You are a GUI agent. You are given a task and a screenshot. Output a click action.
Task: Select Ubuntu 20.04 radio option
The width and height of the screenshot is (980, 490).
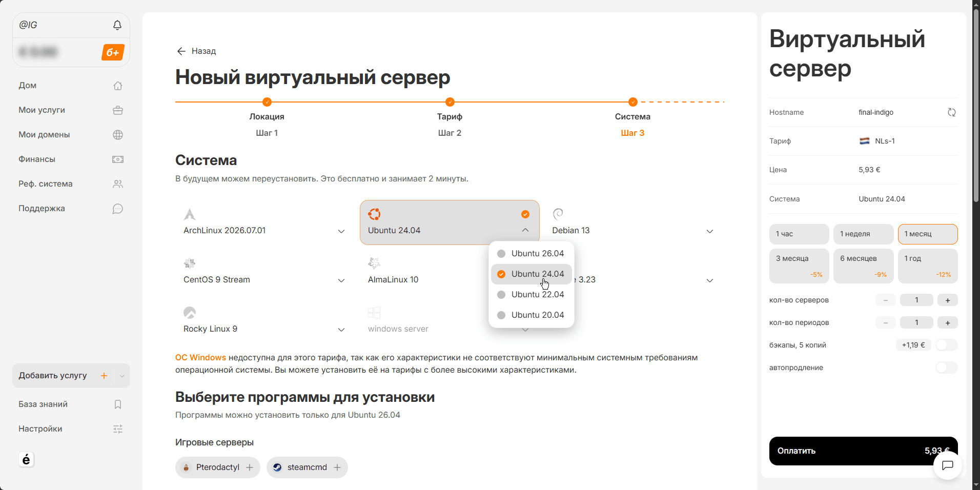532,315
